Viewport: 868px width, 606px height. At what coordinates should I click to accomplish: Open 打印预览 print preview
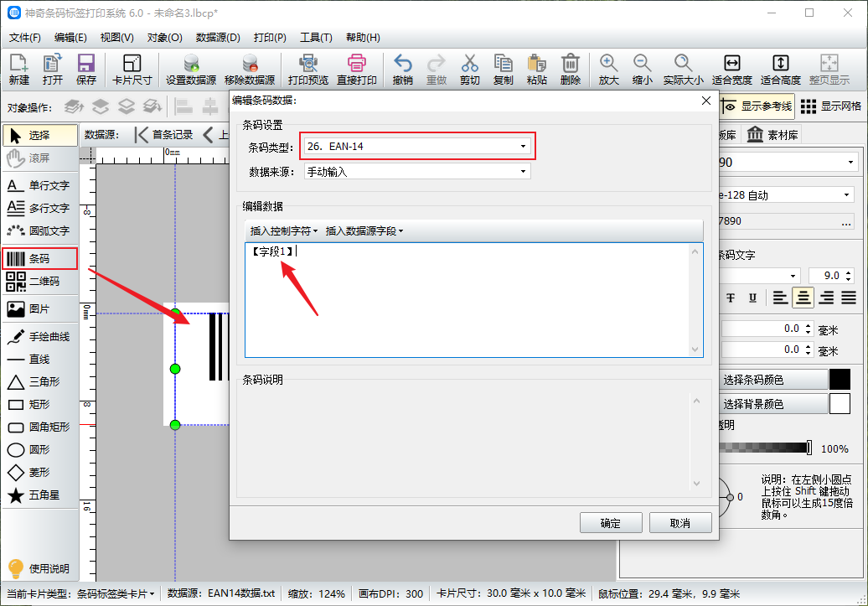click(308, 70)
